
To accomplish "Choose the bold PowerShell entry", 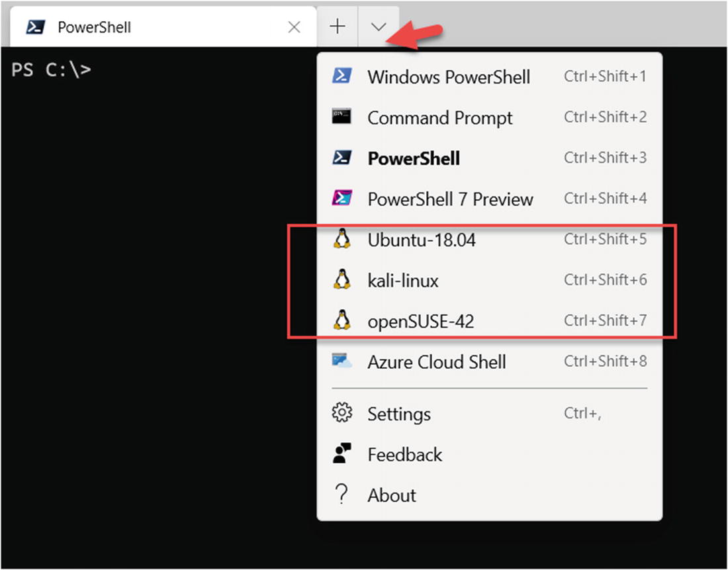I will pos(489,158).
